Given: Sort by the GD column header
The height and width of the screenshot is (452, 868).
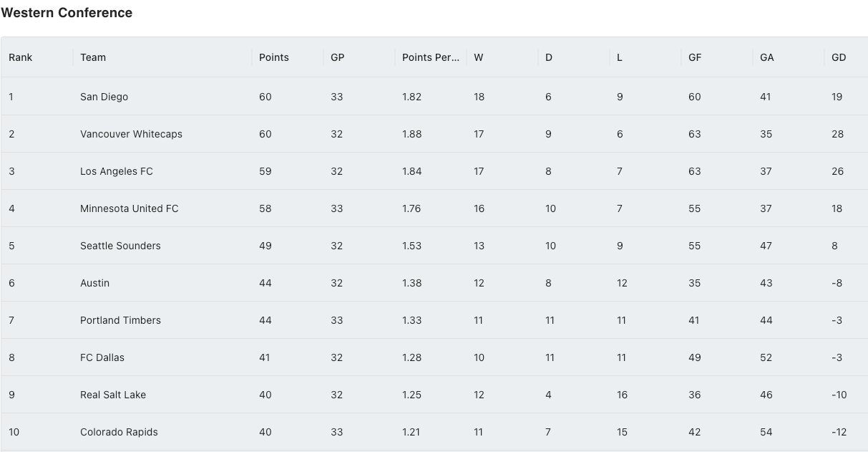Looking at the screenshot, I should coord(839,57).
